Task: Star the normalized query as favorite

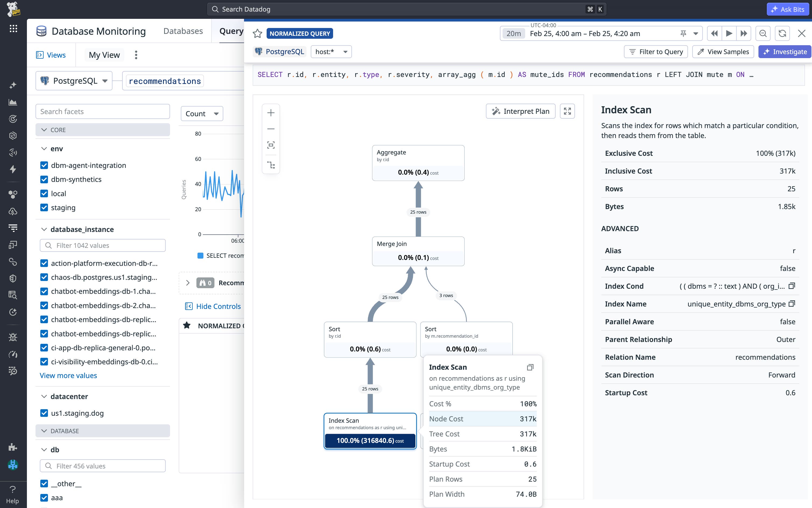Action: point(258,34)
